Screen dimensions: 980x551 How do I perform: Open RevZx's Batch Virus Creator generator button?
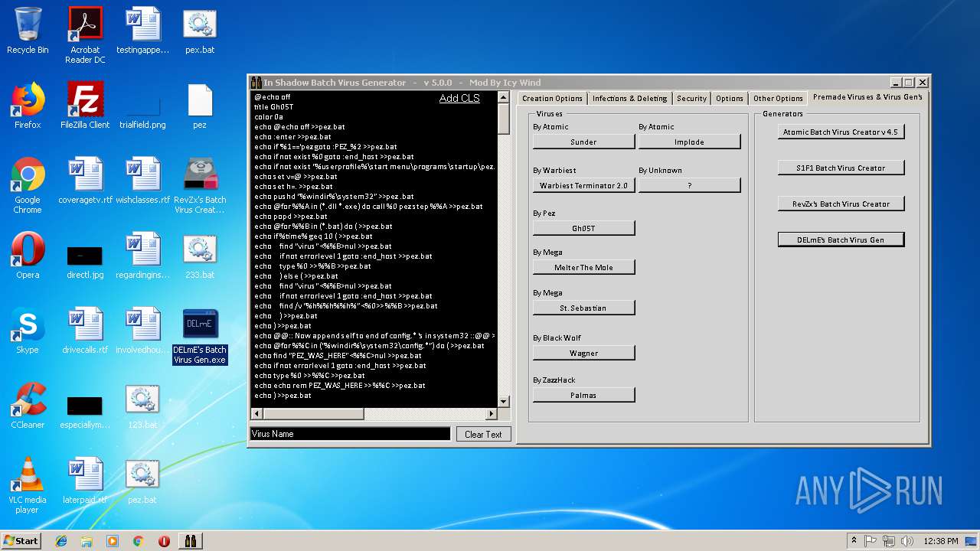tap(841, 204)
